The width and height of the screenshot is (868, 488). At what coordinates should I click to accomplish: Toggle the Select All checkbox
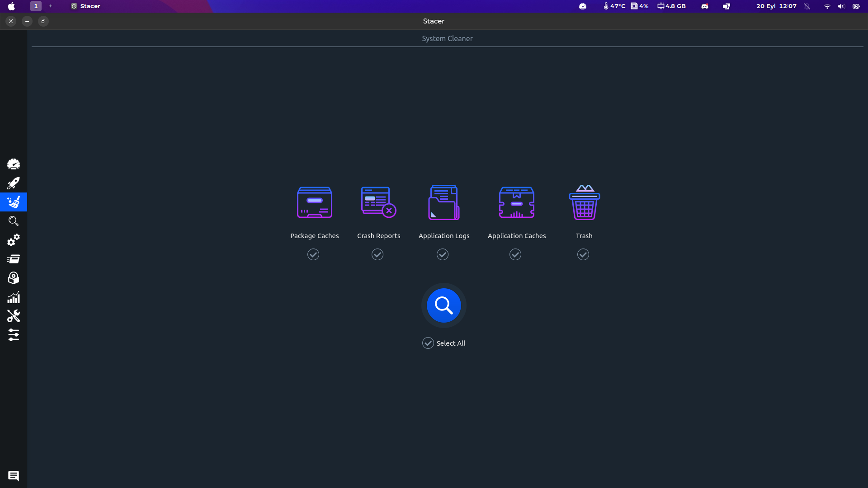428,343
